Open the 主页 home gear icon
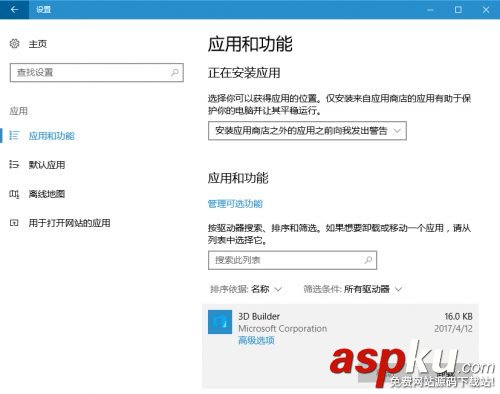 14,44
